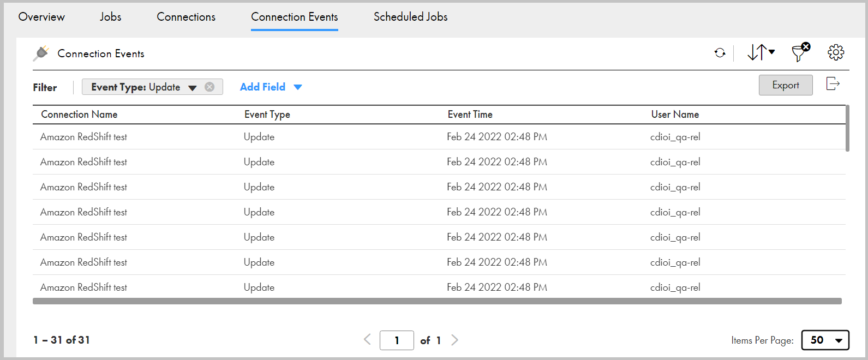Viewport: 868px width, 360px height.
Task: Sort by Event Time column header
Action: point(470,115)
